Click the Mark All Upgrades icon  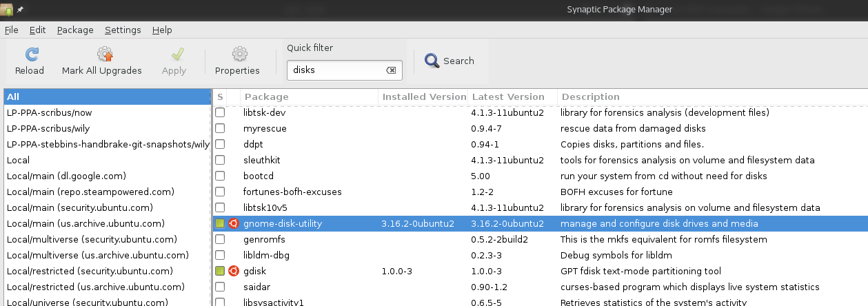click(x=105, y=54)
